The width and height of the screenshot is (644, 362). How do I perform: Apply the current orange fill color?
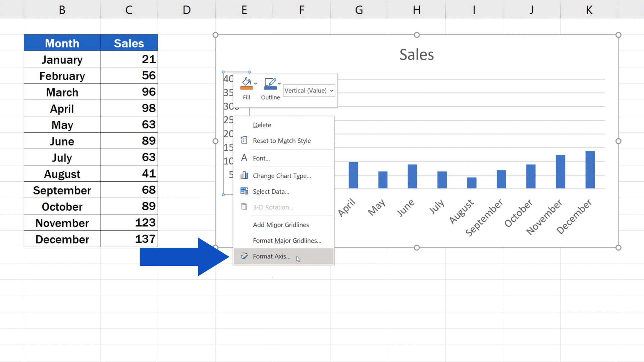click(247, 88)
